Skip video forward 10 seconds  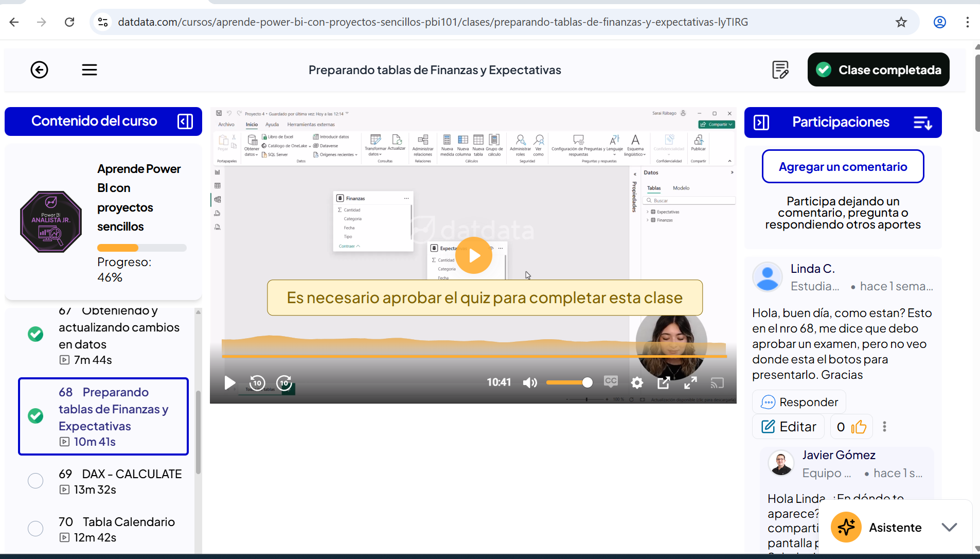click(284, 382)
